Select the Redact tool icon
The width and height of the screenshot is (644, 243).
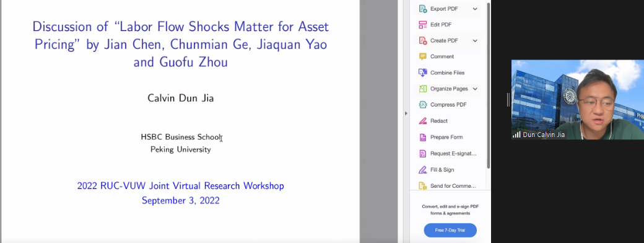click(x=422, y=121)
